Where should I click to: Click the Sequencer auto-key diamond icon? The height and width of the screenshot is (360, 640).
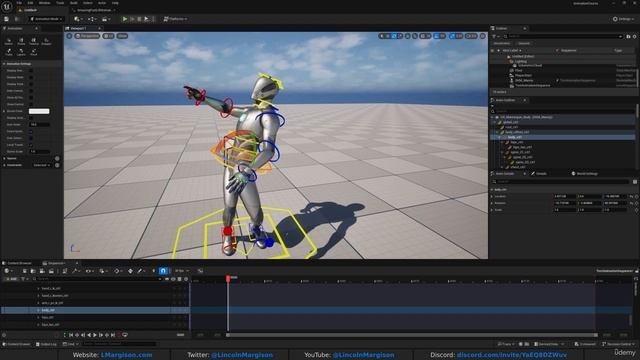coord(130,271)
